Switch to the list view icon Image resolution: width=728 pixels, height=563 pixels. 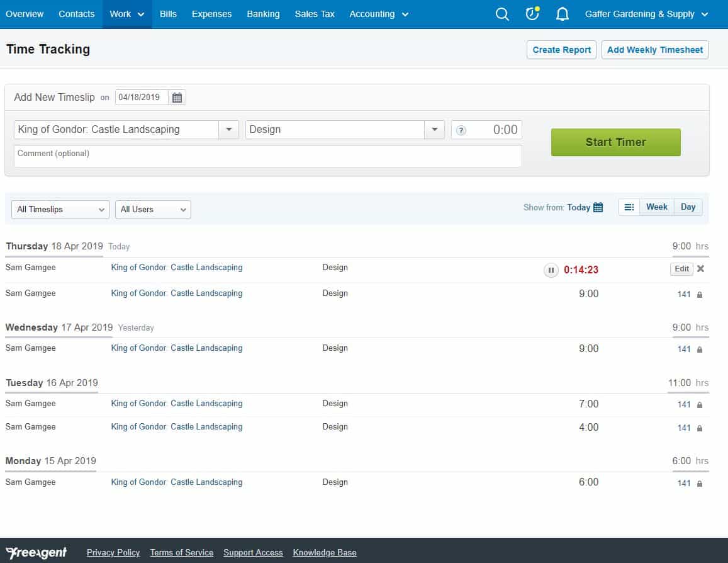click(x=629, y=207)
